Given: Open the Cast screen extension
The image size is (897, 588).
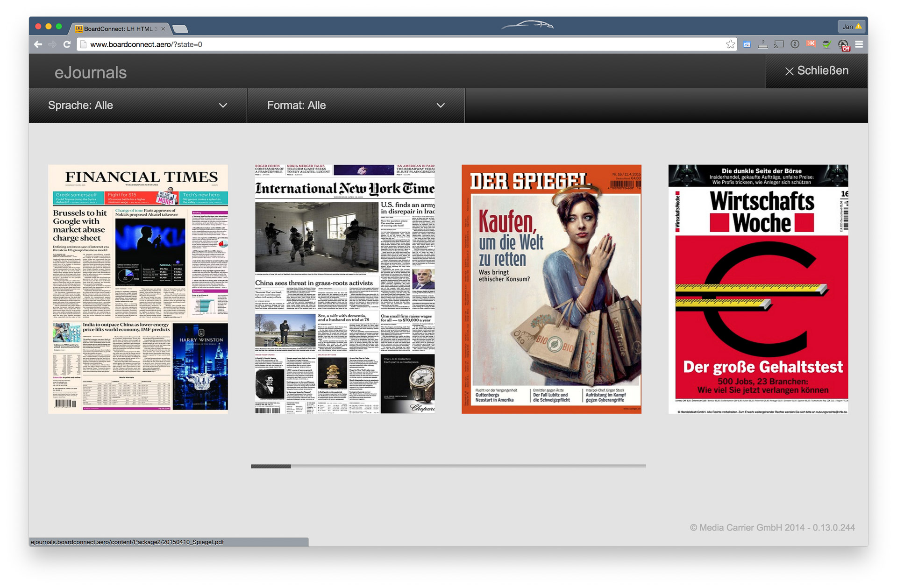Looking at the screenshot, I should tap(779, 44).
